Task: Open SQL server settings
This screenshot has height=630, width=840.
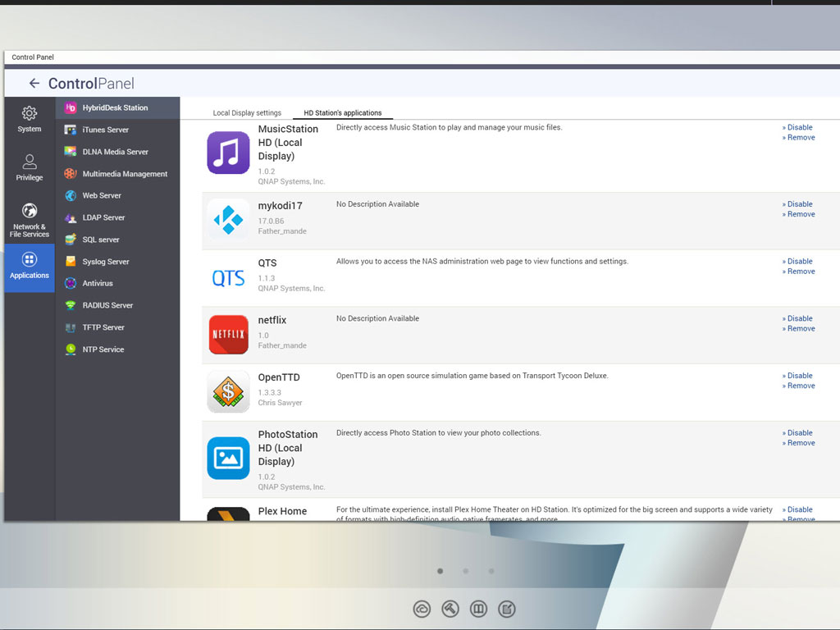Action: [118, 240]
